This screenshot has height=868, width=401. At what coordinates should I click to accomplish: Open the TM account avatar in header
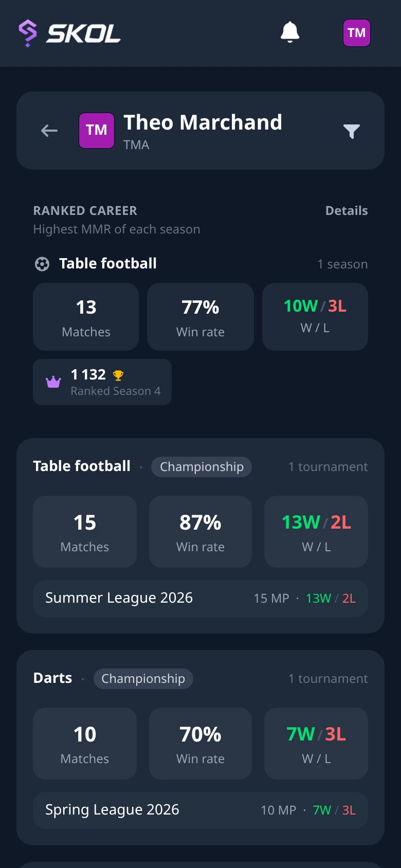coord(357,33)
